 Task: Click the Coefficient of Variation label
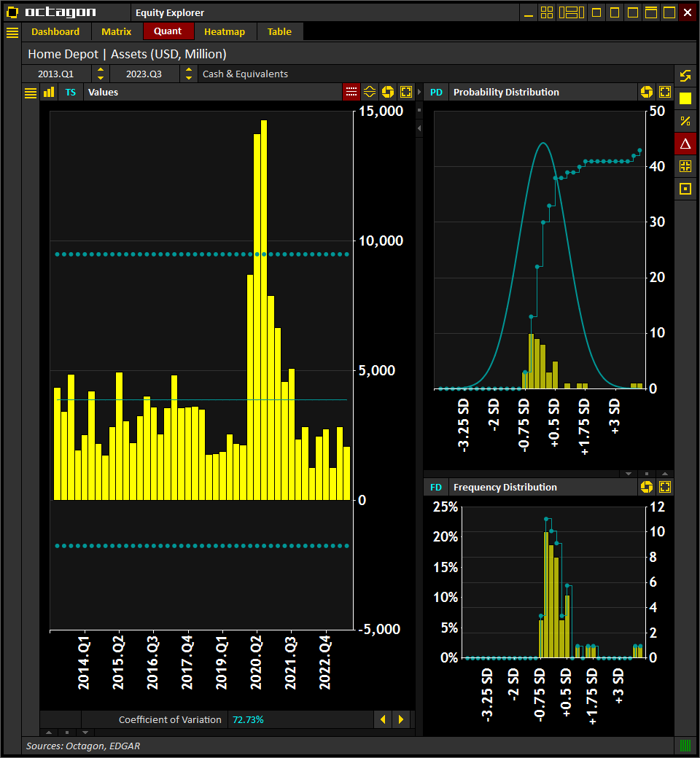pyautogui.click(x=170, y=720)
